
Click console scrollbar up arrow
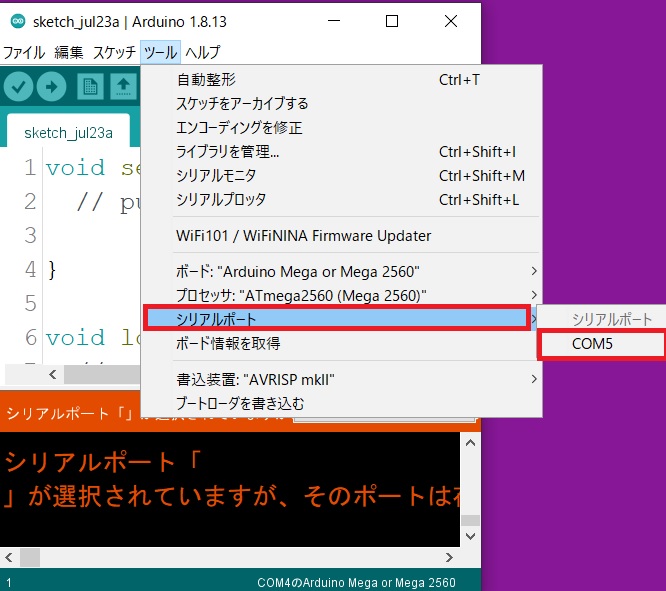470,443
